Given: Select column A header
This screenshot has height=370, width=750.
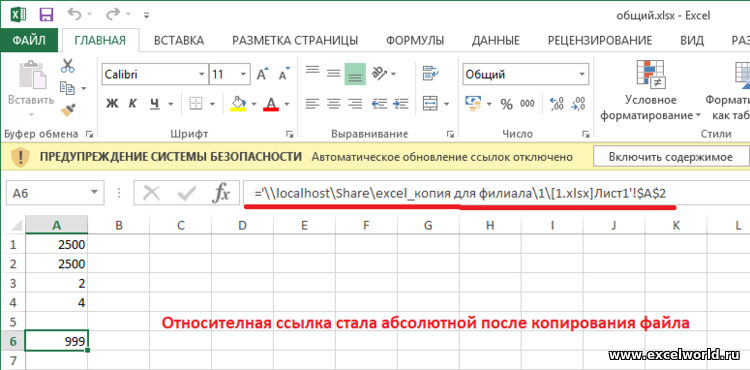Looking at the screenshot, I should tap(56, 225).
